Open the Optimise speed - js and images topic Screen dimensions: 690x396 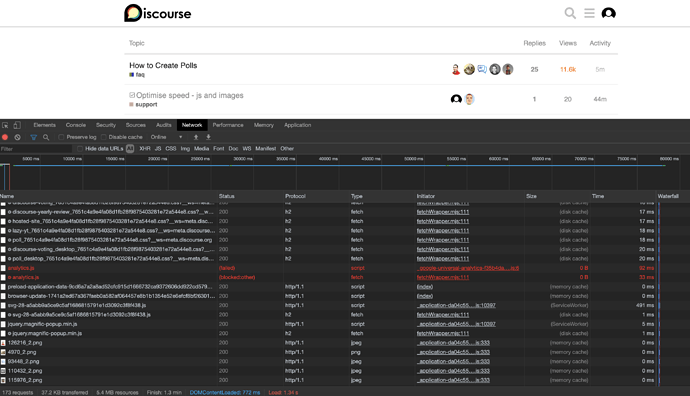coord(190,95)
